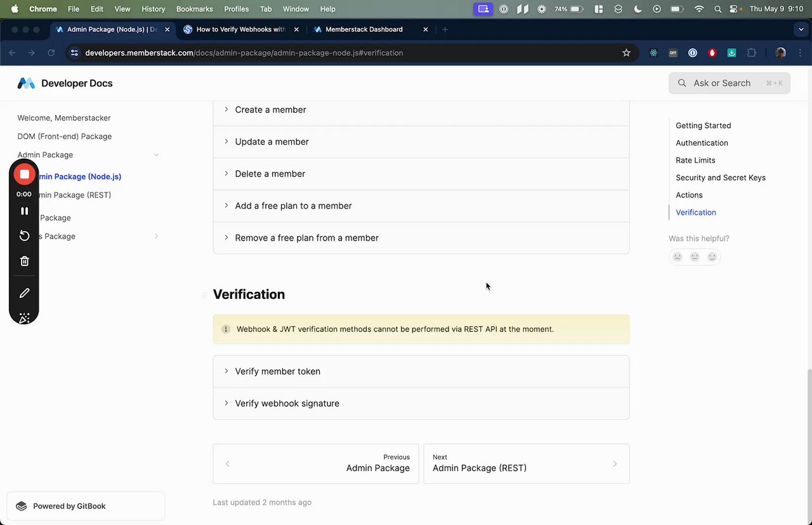The width and height of the screenshot is (812, 525).
Task: Click the purple screen recorder menu bar icon
Action: click(x=483, y=9)
